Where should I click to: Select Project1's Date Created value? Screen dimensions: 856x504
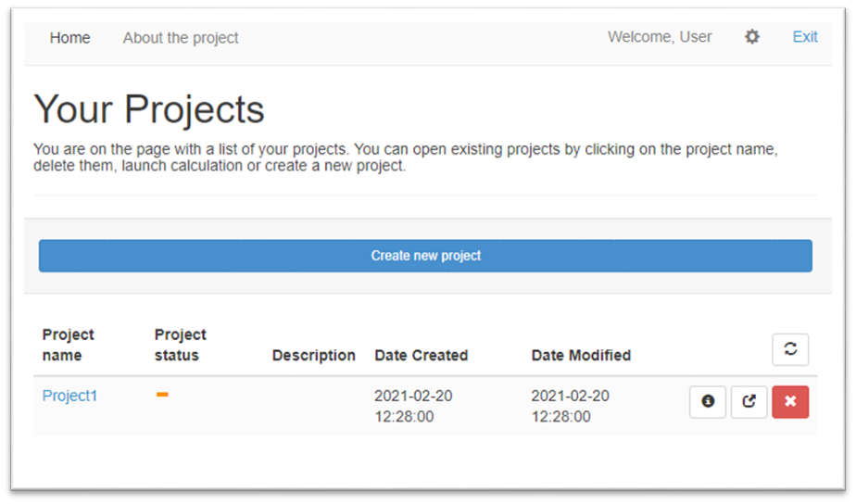coord(413,406)
